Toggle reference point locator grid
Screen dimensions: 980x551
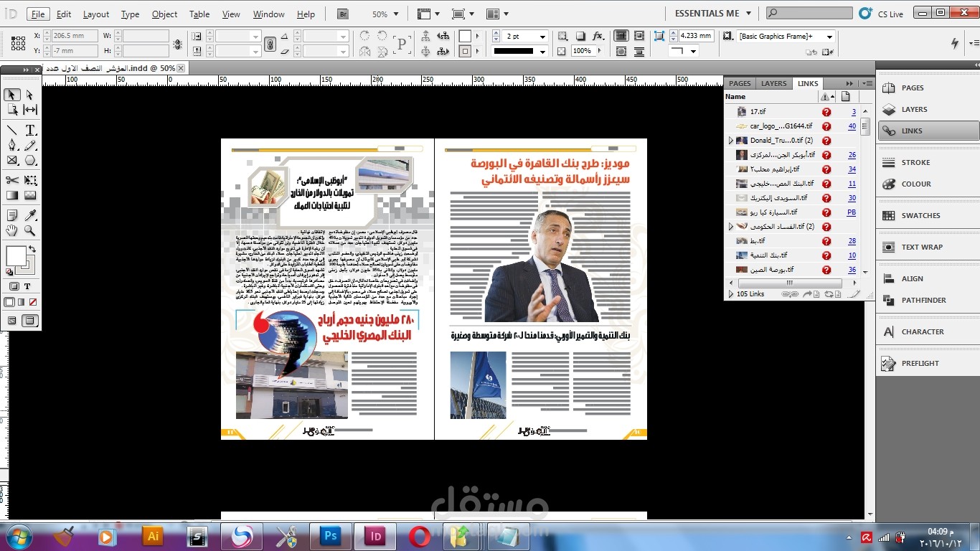tap(17, 43)
